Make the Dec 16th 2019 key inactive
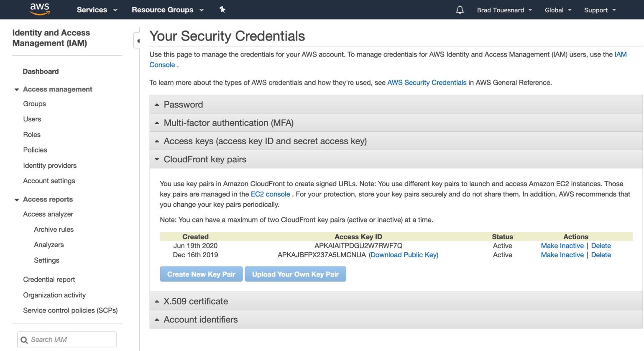644x351 pixels. pyautogui.click(x=562, y=255)
